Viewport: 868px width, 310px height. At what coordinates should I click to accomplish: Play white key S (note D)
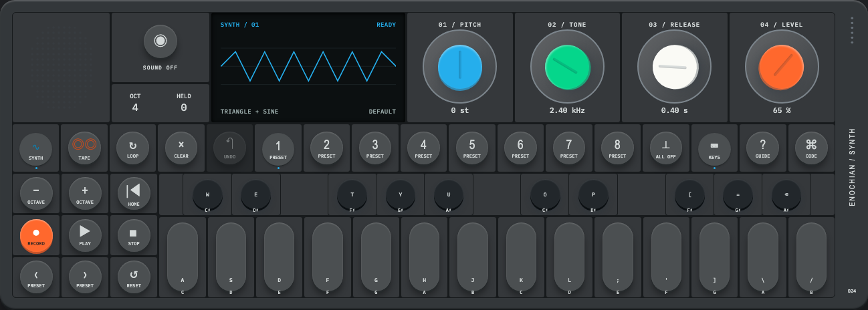(x=231, y=257)
